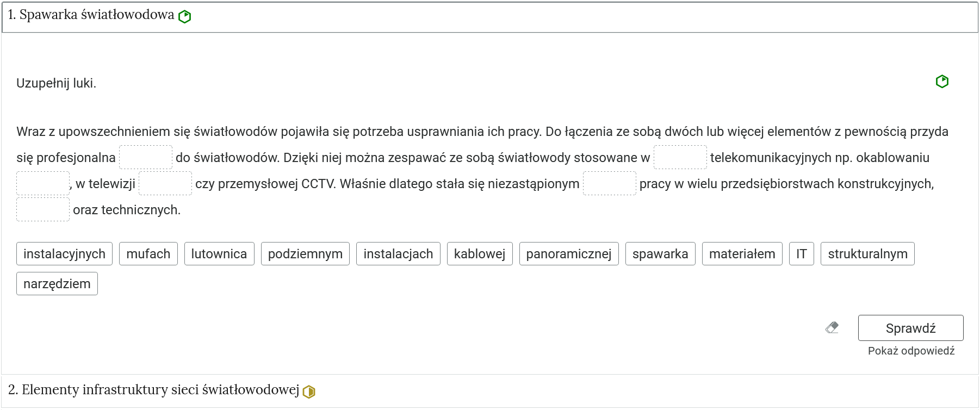980x410 pixels.
Task: Select the word chip IT
Action: click(801, 253)
